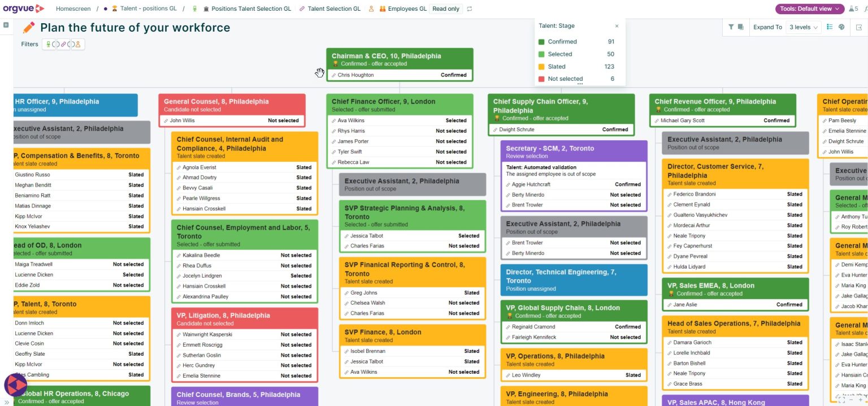Click the Read only label
Image resolution: width=868 pixels, height=406 pixels.
click(x=446, y=8)
